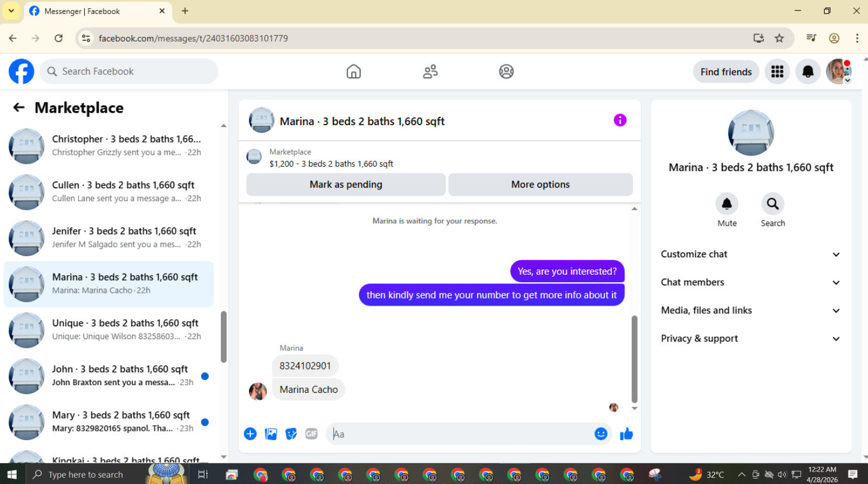Open Task View on the taskbar
This screenshot has height=484, width=868.
point(203,474)
